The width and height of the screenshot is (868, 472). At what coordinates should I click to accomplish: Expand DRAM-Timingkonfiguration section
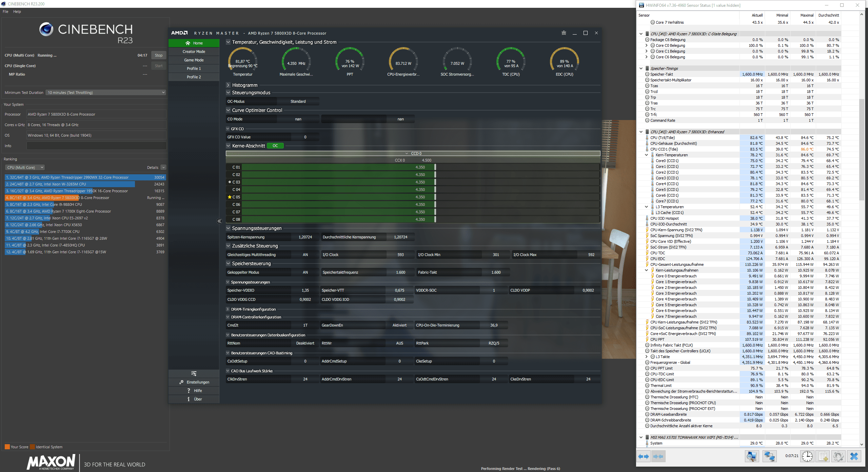[228, 309]
